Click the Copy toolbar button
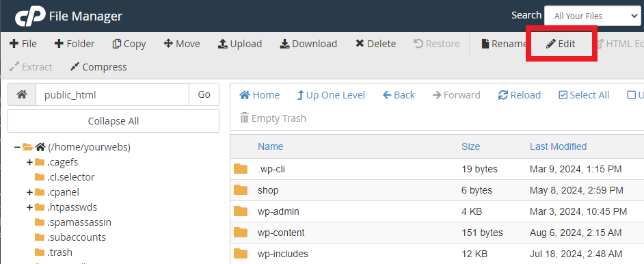Viewport: 644px width, 264px height. click(x=129, y=44)
